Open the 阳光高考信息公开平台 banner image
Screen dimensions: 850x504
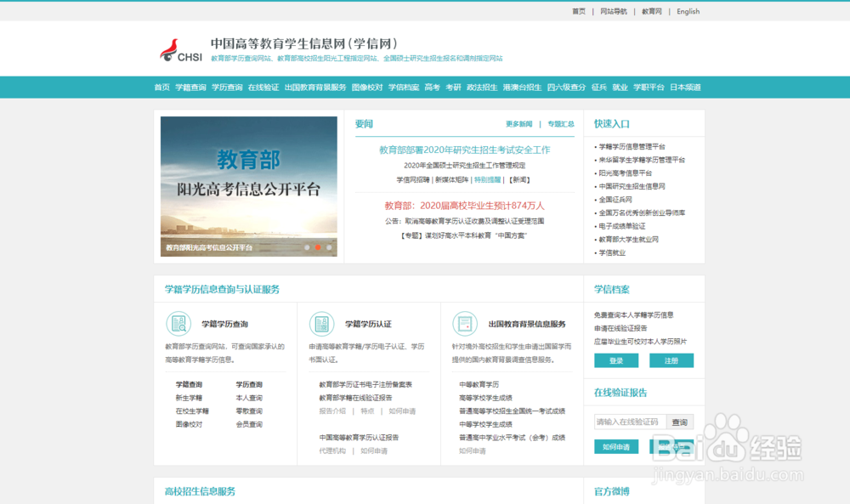[249, 186]
